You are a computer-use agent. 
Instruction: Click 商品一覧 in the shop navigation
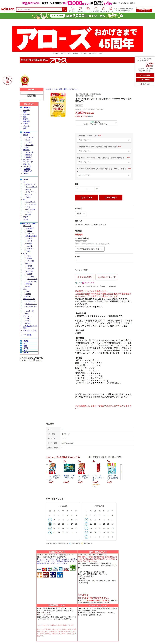pos(75,53)
